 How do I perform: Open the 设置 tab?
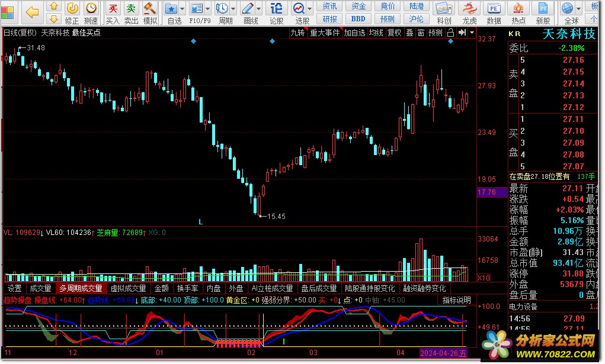(x=15, y=288)
